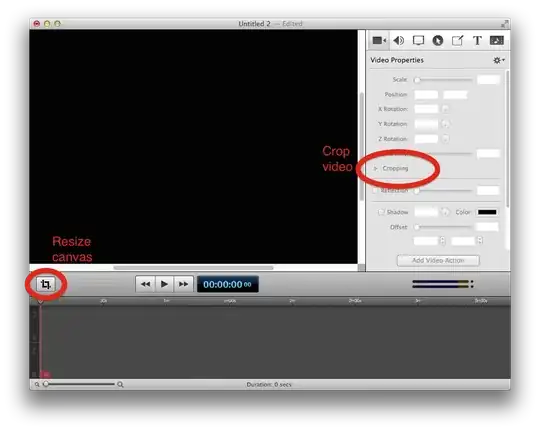Click the properties panel vertical scrollbar
The image size is (540, 431).
pyautogui.click(x=507, y=138)
